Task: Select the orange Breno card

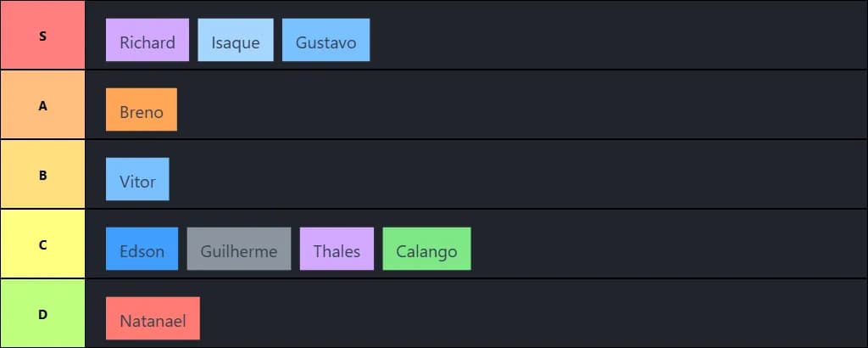Action: click(142, 109)
